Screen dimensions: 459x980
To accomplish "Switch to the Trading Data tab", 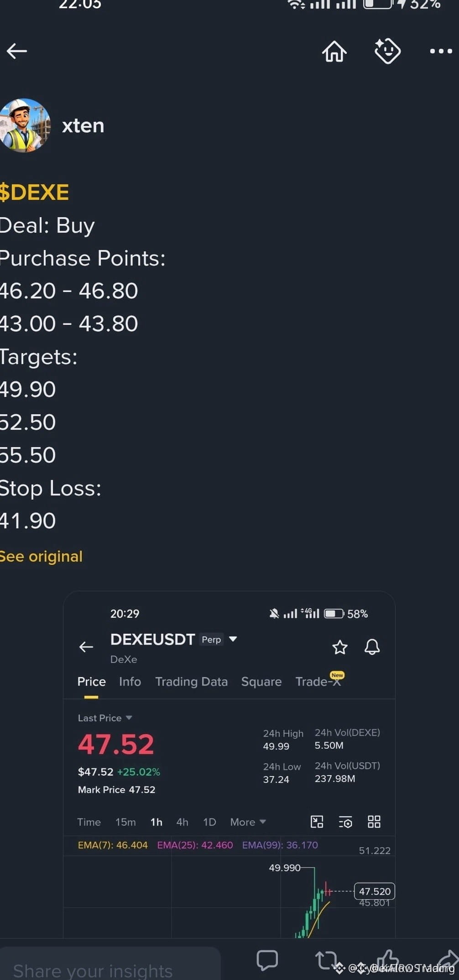I will point(191,682).
